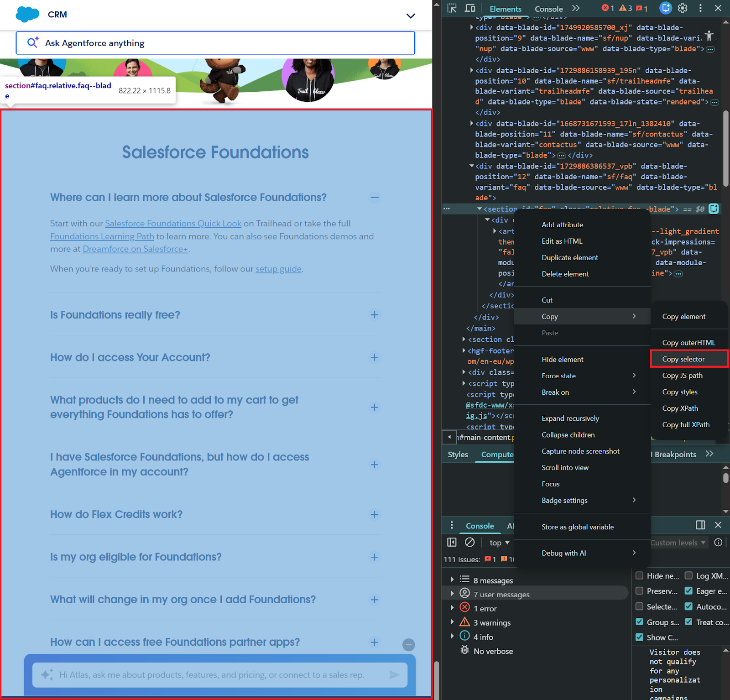Viewport: 730px width, 700px height.
Task: Click the send arrow in Atlas chat
Action: click(394, 675)
